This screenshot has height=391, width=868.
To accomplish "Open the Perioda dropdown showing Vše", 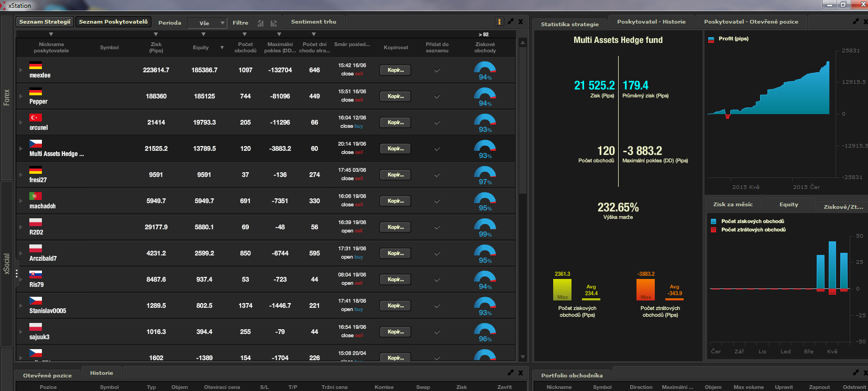I will [x=207, y=23].
